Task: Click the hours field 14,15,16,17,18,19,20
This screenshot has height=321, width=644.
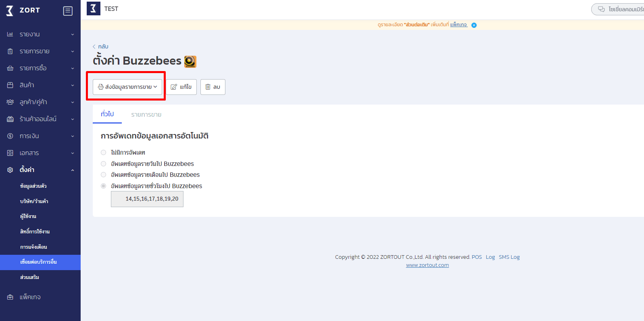Action: pos(147,199)
